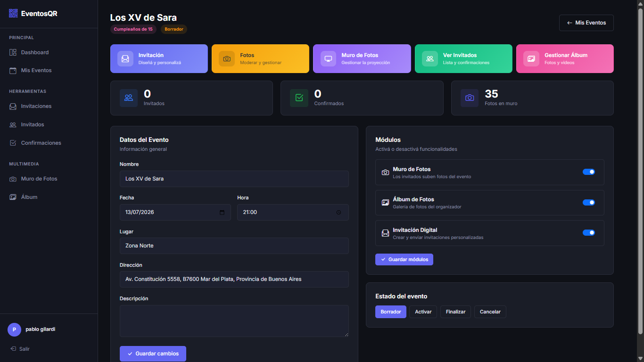The height and width of the screenshot is (362, 644).
Task: Click the Guardar módulos button
Action: tap(404, 259)
